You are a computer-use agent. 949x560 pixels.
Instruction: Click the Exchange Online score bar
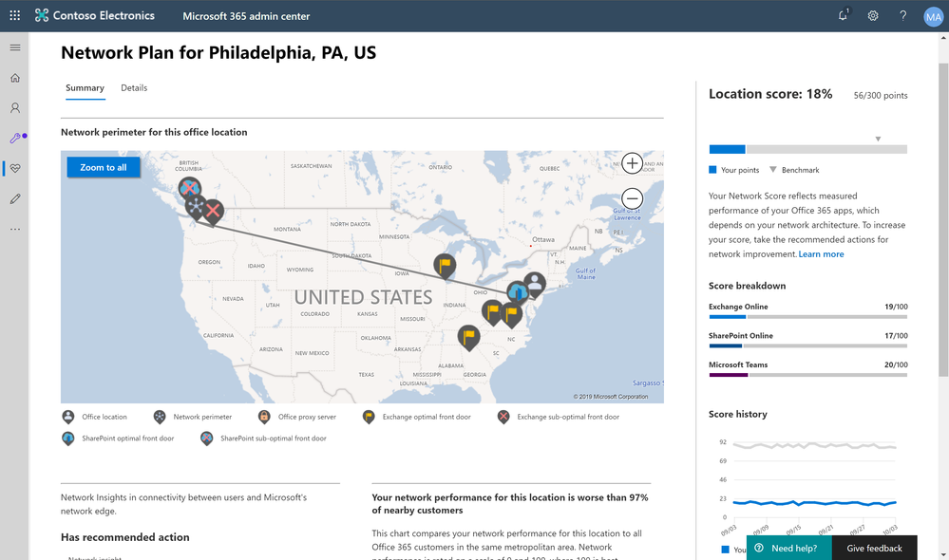[x=808, y=317]
